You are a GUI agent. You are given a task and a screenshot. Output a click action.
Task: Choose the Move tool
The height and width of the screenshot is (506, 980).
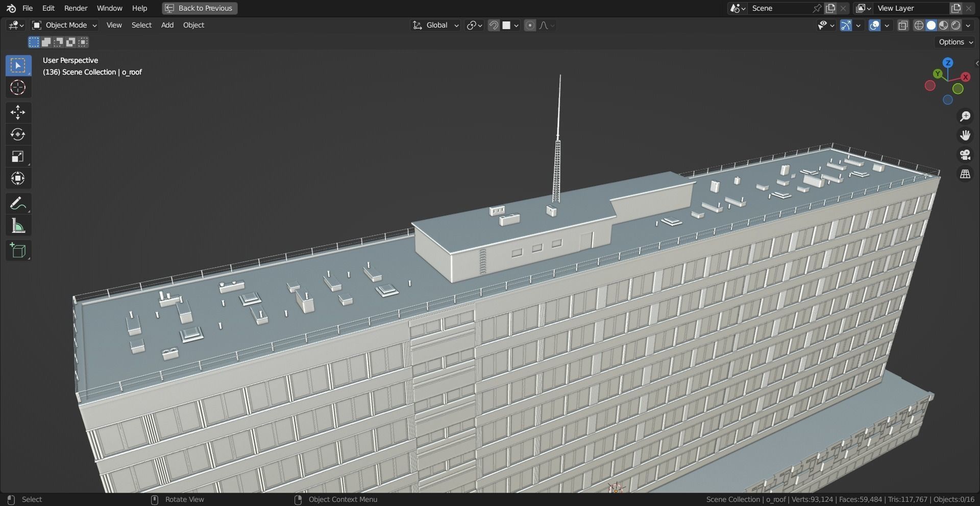point(18,112)
